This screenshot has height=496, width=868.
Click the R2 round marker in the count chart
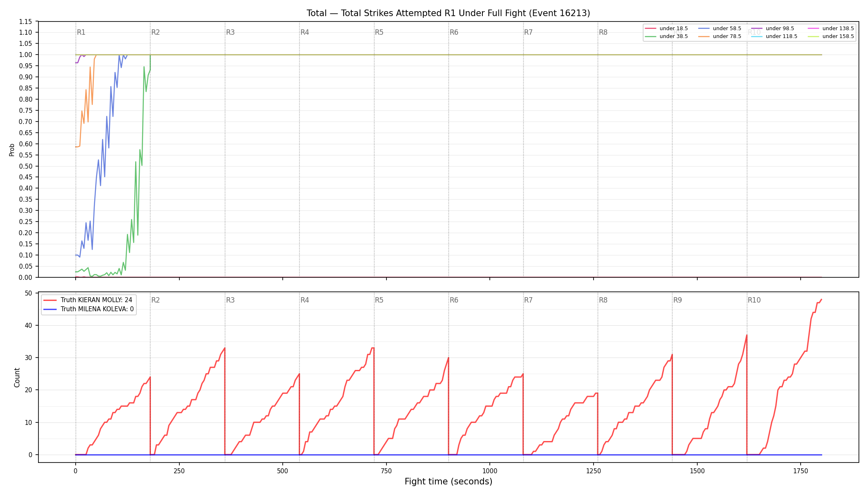pyautogui.click(x=155, y=300)
